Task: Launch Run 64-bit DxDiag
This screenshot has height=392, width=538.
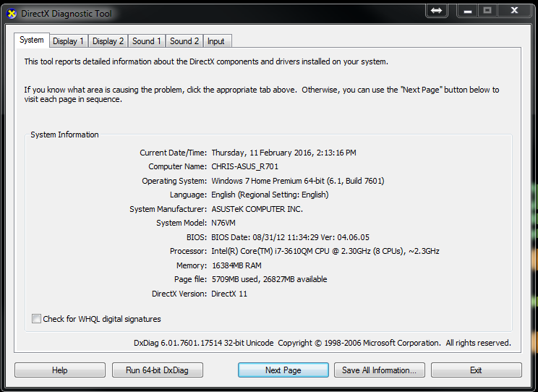Action: click(158, 370)
